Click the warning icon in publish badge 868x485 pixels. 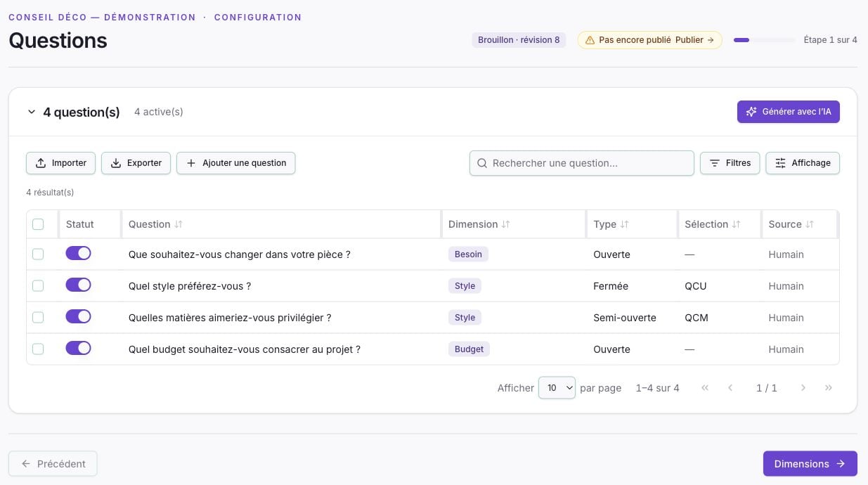click(590, 40)
